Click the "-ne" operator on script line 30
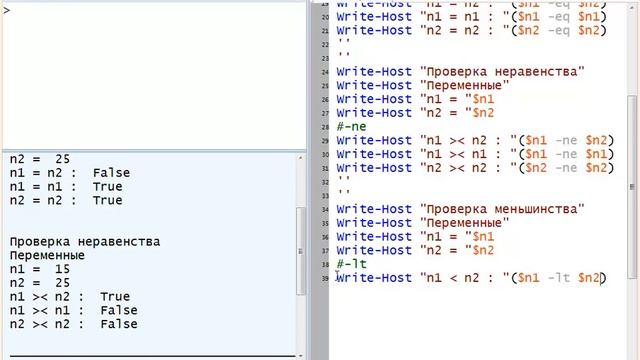 566,154
